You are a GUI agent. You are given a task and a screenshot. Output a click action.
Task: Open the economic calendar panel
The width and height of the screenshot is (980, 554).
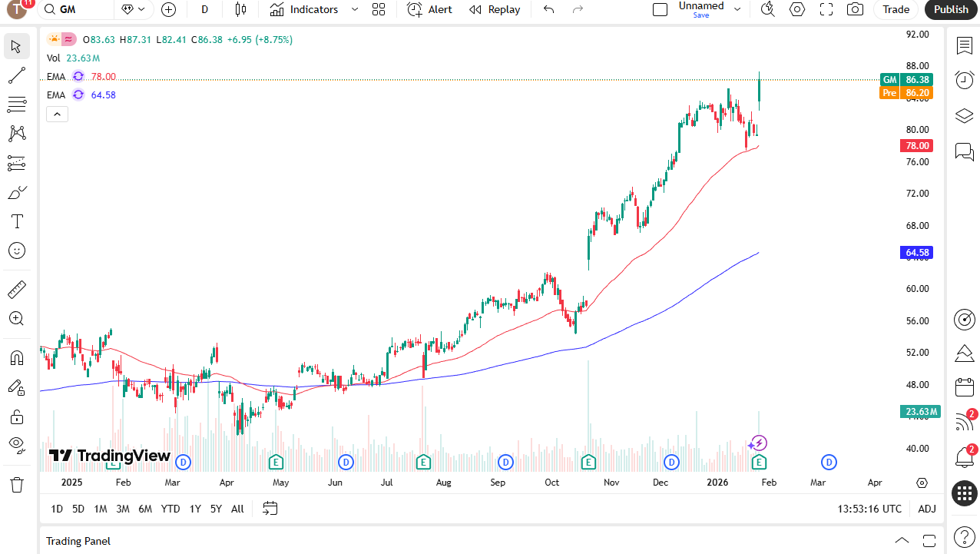pyautogui.click(x=965, y=388)
